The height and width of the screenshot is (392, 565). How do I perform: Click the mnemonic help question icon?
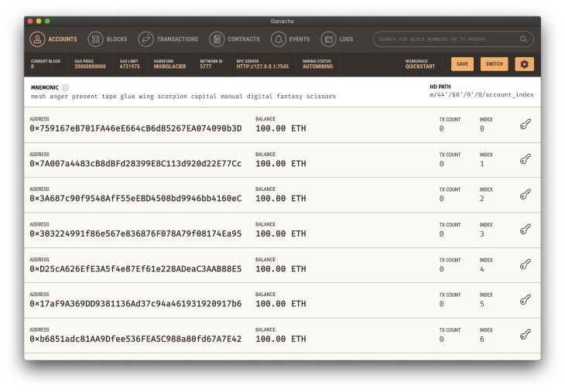(x=65, y=87)
